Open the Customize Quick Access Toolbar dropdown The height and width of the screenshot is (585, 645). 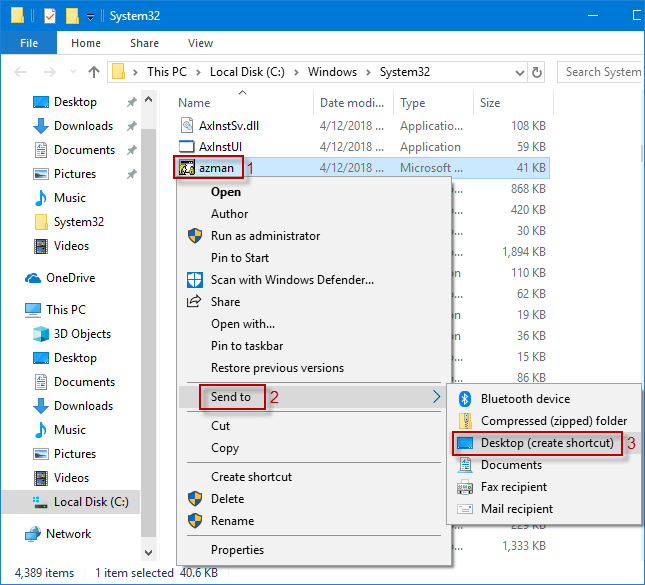(x=90, y=17)
